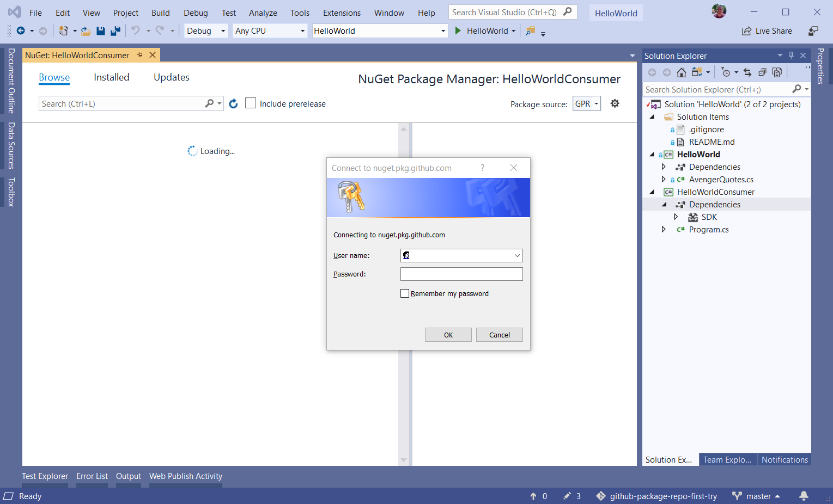The image size is (833, 504).
Task: Cancel the nuget.pkg.github.com login dialog
Action: coord(499,335)
